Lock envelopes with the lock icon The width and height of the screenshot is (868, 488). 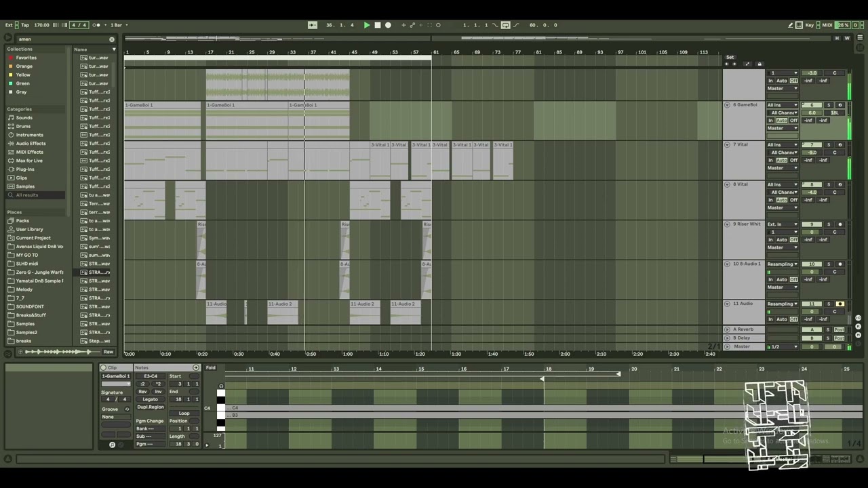coord(759,64)
